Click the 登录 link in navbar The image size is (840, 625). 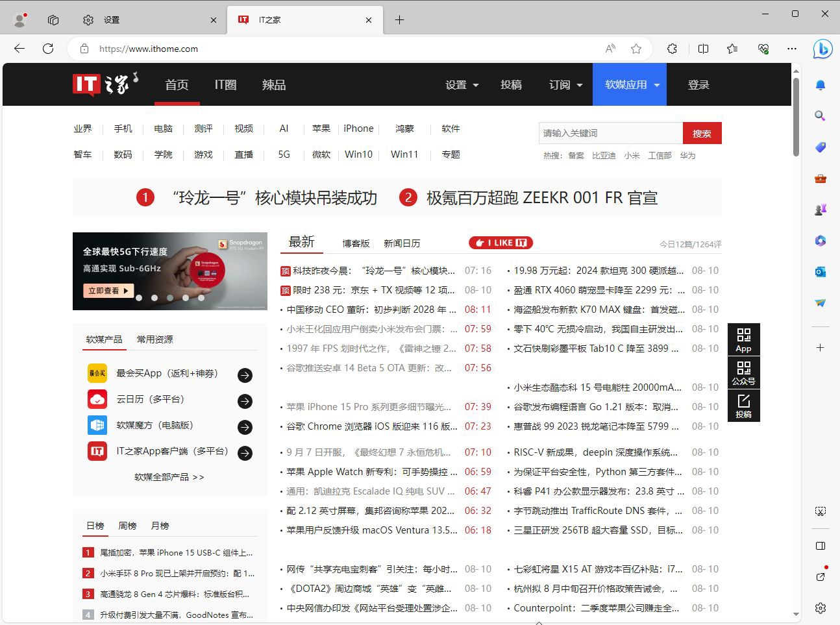[x=698, y=84]
